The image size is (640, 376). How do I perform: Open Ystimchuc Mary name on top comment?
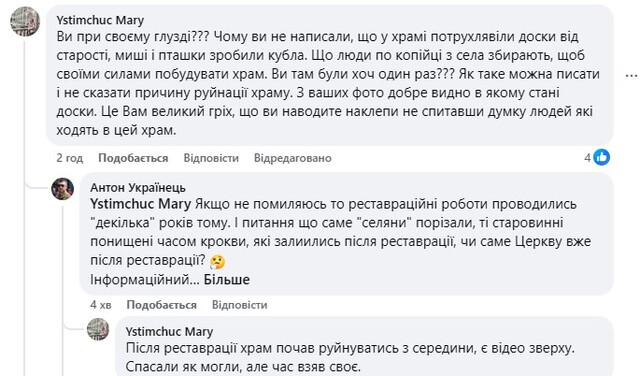pos(100,20)
